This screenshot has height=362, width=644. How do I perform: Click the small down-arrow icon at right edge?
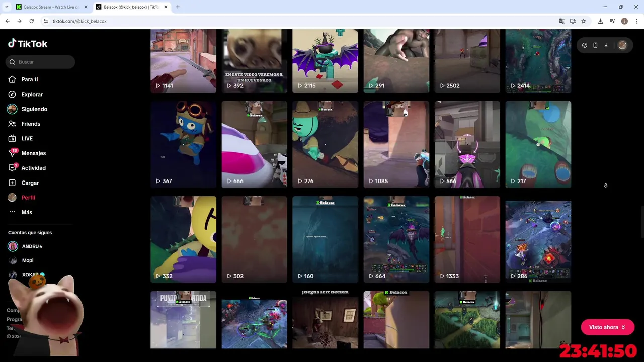(605, 186)
